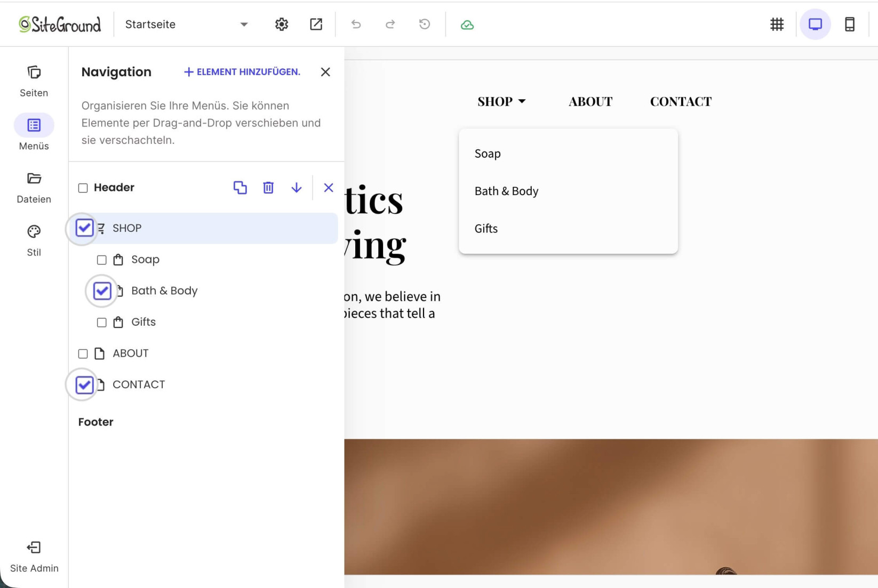Open site preview in new tab icon
This screenshot has width=878, height=588.
[x=316, y=25]
